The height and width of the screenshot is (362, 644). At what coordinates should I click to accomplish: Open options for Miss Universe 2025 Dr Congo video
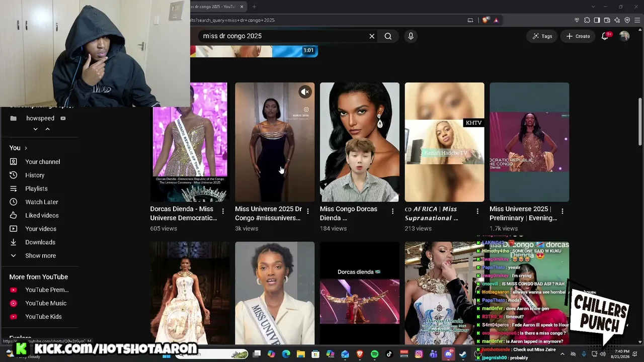click(x=308, y=211)
